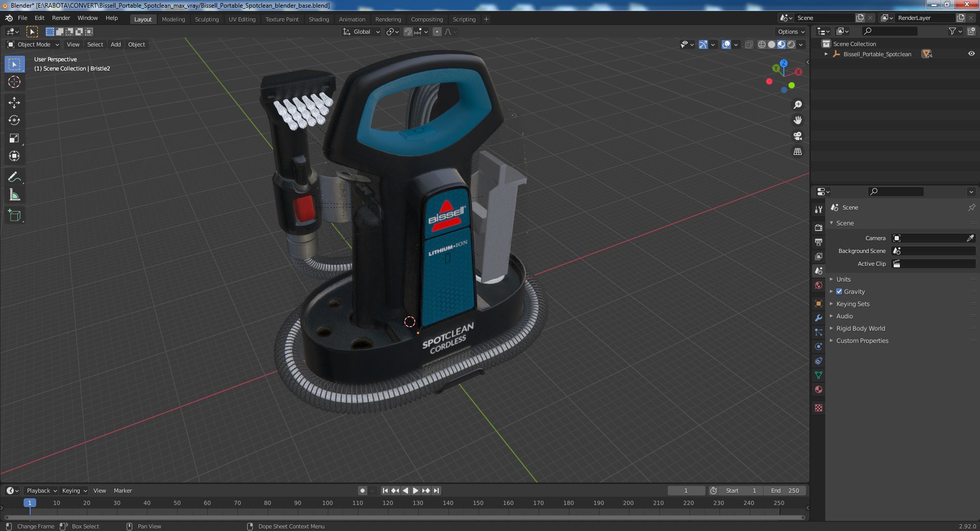Image resolution: width=980 pixels, height=531 pixels.
Task: Switch to material preview shading
Action: (x=781, y=44)
